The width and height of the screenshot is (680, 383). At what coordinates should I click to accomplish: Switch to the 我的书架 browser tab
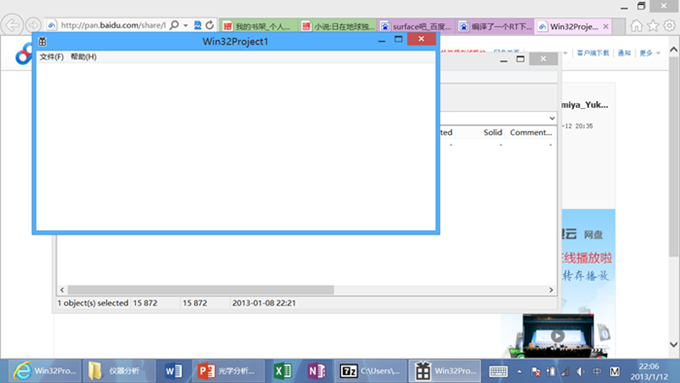tap(258, 26)
